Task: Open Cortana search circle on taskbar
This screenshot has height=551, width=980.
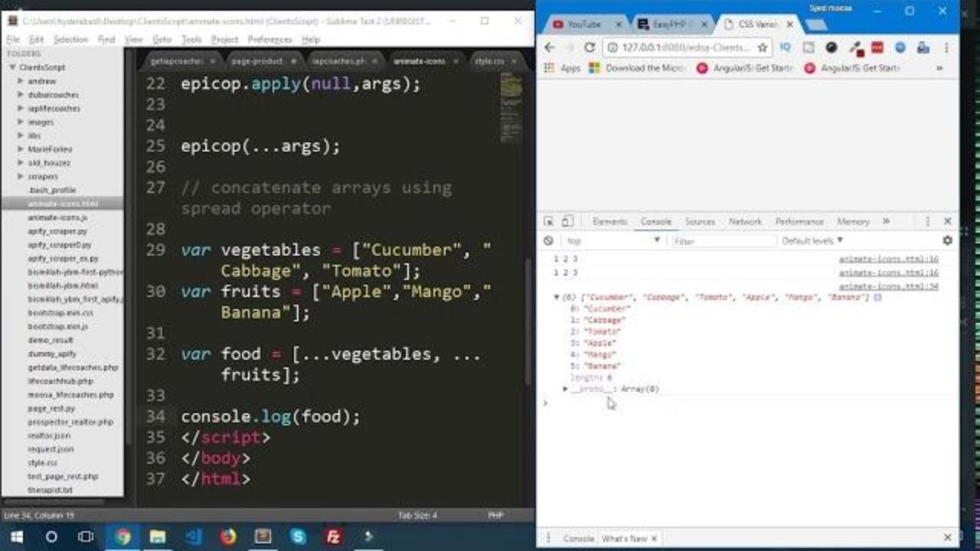Action: tap(51, 536)
